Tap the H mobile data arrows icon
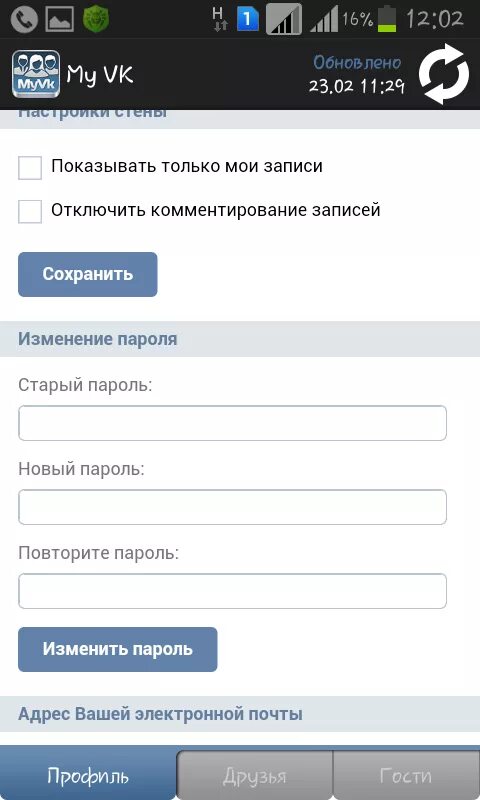 pyautogui.click(x=220, y=19)
